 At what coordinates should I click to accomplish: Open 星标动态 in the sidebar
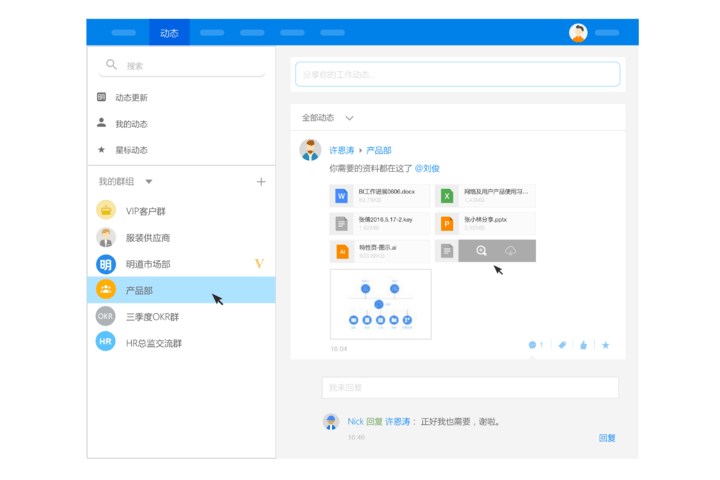tap(130, 150)
